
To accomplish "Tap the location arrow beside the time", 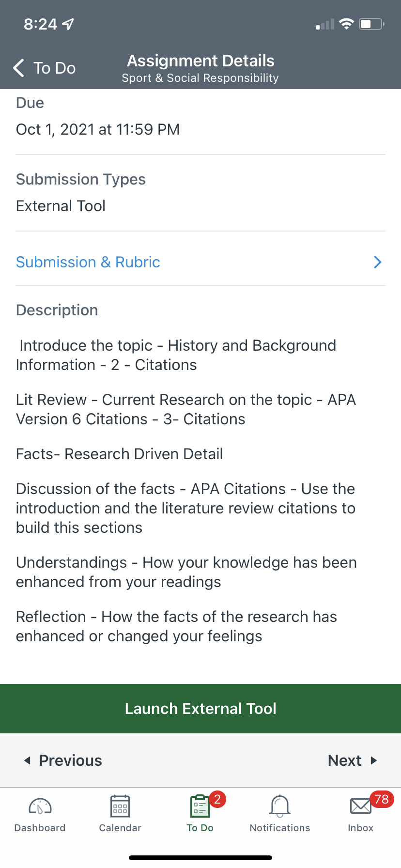I will (x=68, y=24).
